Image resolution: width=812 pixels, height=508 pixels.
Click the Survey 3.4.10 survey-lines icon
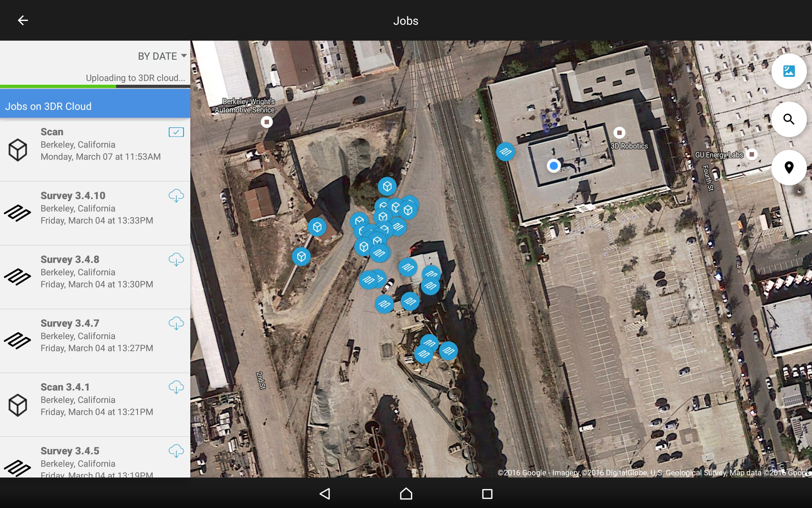click(17, 213)
